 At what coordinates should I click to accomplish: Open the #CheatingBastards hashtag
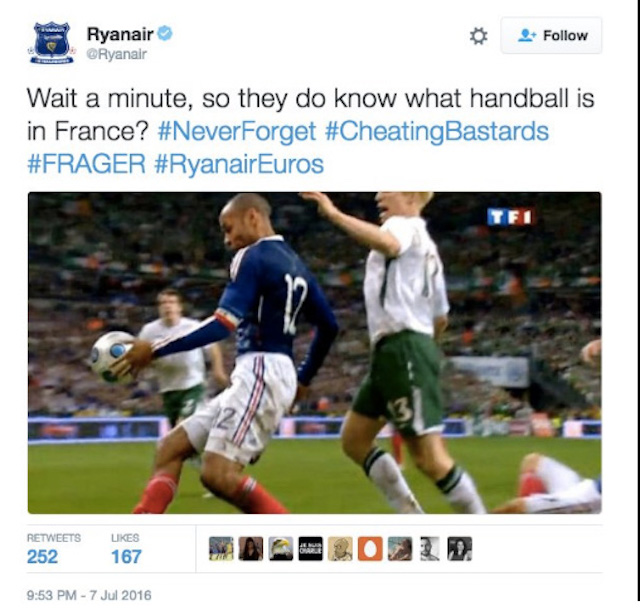click(437, 131)
